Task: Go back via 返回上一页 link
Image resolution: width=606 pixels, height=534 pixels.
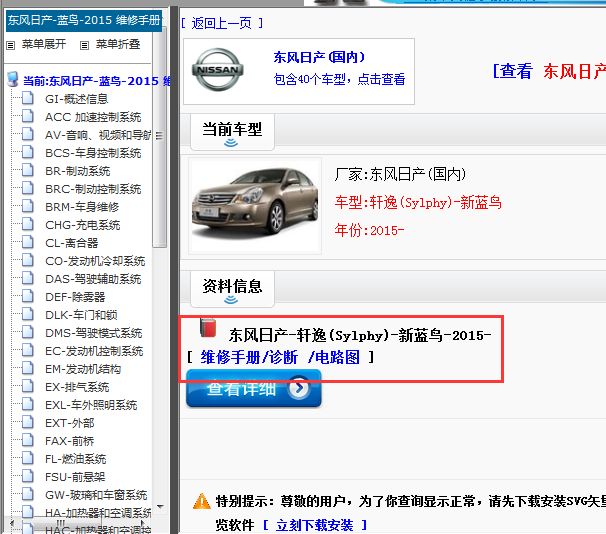Action: (222, 23)
